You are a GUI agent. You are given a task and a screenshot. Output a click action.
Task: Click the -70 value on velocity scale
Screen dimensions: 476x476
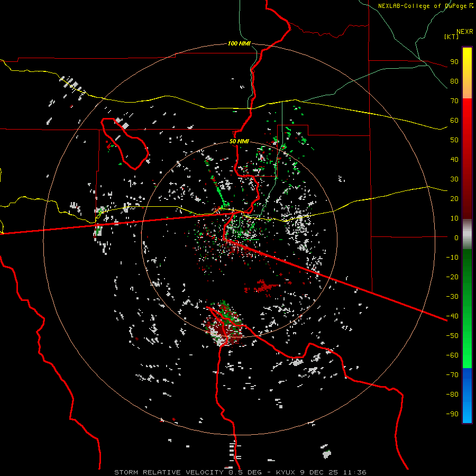click(x=452, y=374)
